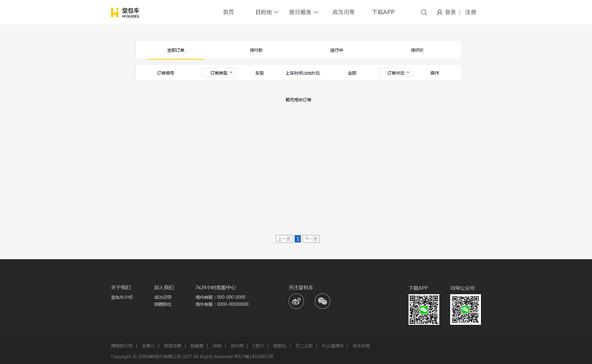This screenshot has height=364, width=592.
Task: Click the 司导公众号 QR code
Action: pos(465,309)
